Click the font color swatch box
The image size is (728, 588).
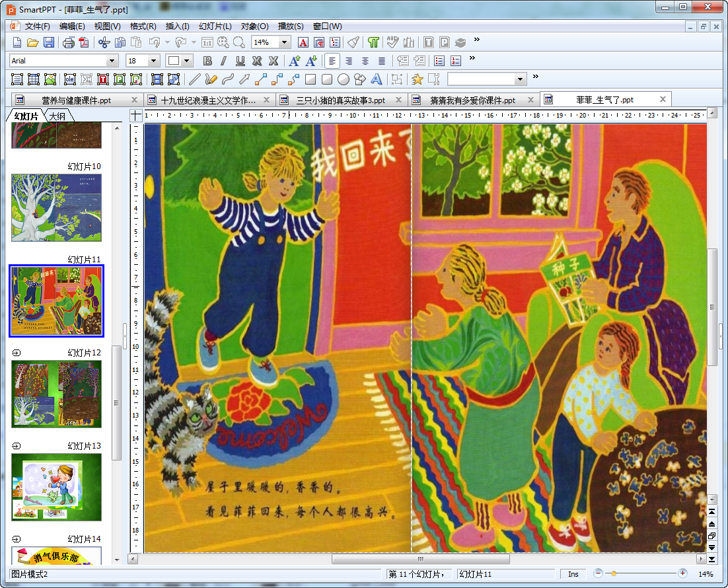tap(174, 61)
